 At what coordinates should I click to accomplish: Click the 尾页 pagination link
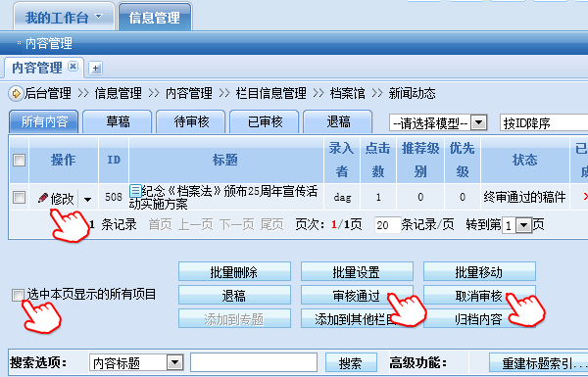click(x=271, y=225)
